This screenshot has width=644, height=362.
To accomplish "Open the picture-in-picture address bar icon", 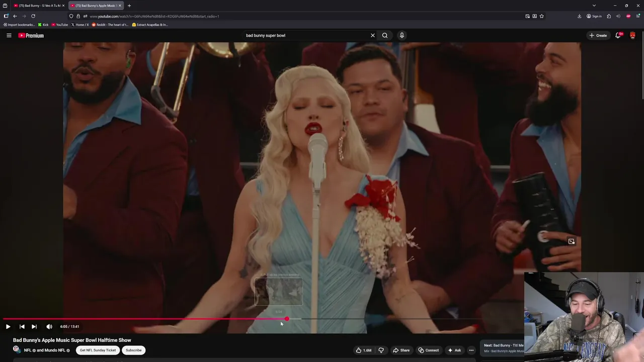I will (x=527, y=16).
